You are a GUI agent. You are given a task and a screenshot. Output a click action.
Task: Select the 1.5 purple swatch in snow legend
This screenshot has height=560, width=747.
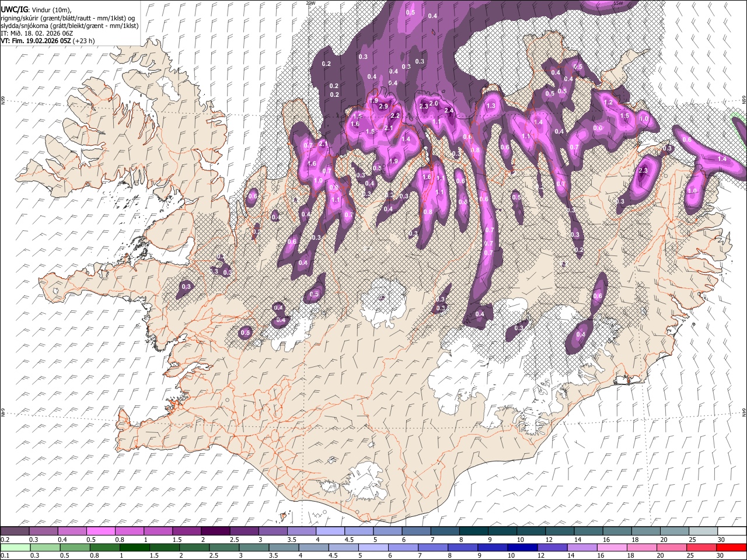[x=186, y=531]
